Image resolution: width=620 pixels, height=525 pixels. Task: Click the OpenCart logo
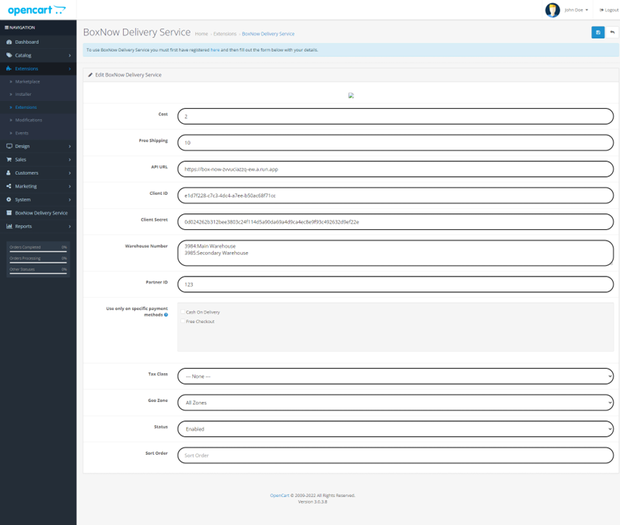(37, 10)
